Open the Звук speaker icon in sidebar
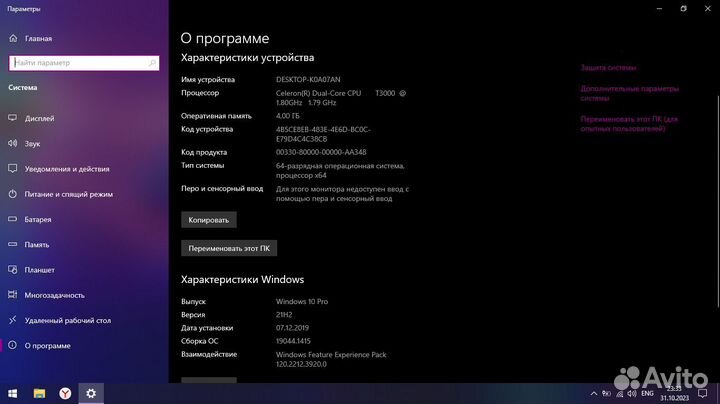Screen dimensions: 720x404 [13, 144]
